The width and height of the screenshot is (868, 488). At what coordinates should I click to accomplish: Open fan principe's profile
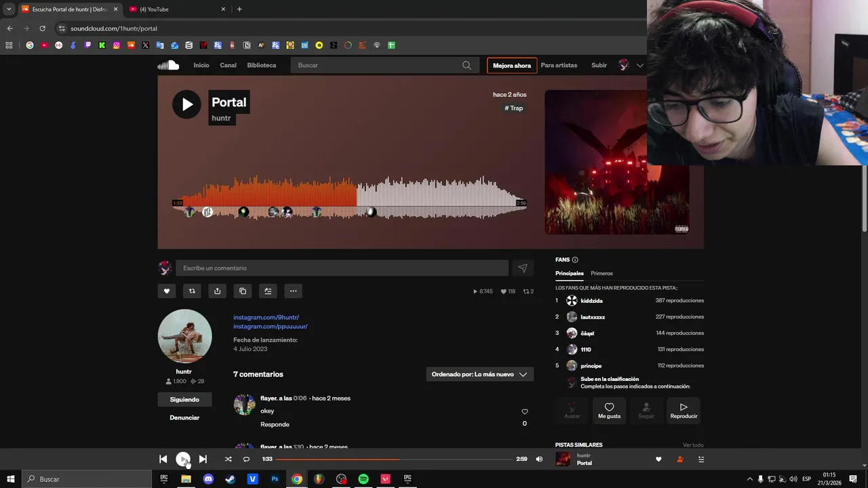pyautogui.click(x=591, y=365)
